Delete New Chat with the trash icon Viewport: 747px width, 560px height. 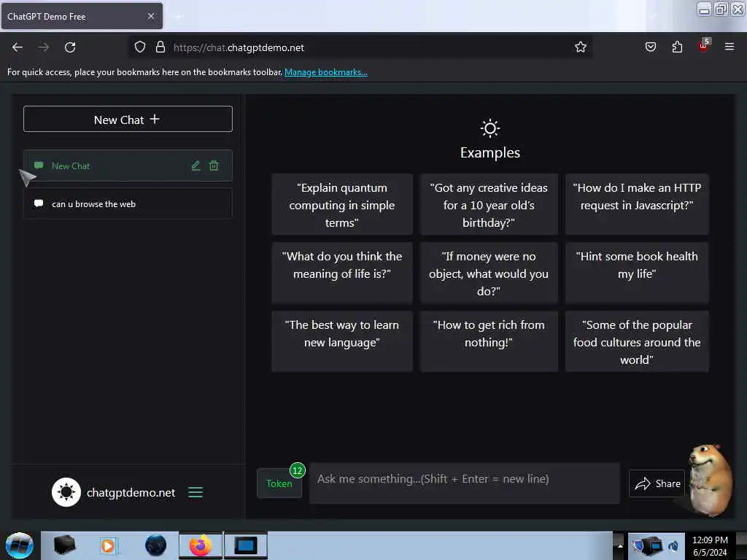(x=214, y=166)
